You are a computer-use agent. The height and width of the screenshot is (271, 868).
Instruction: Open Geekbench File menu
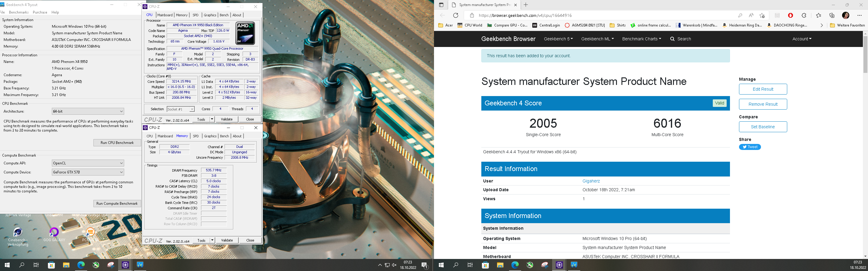point(2,12)
